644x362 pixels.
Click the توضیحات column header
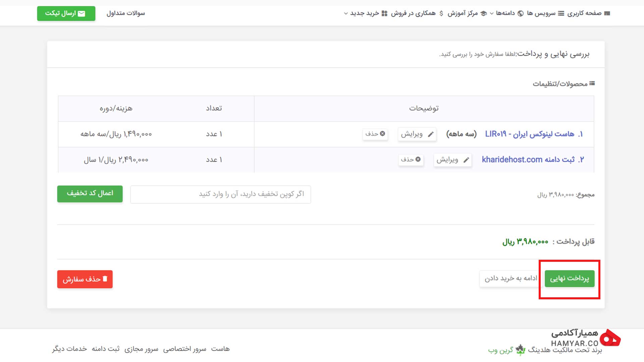pyautogui.click(x=424, y=108)
